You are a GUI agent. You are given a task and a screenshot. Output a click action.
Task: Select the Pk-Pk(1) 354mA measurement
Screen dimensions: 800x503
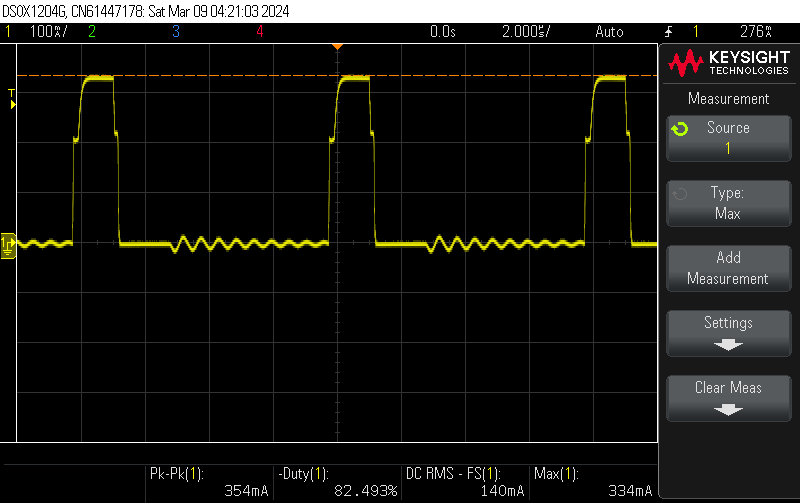click(209, 482)
